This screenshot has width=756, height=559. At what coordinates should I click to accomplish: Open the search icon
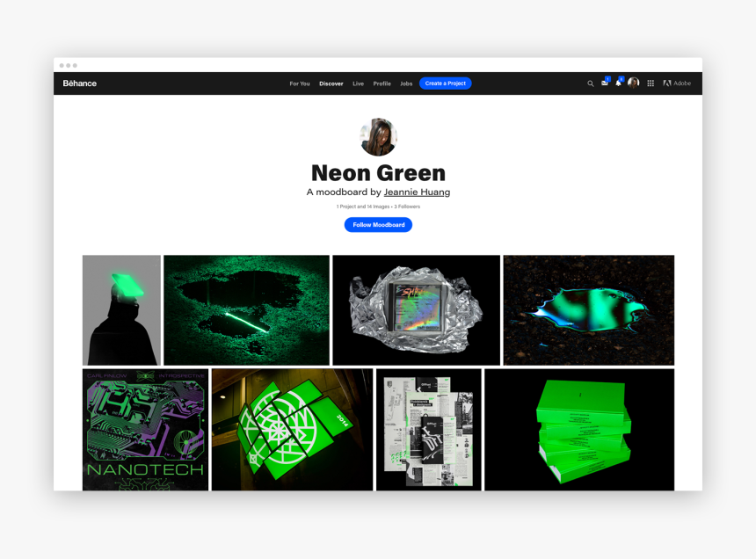click(591, 83)
